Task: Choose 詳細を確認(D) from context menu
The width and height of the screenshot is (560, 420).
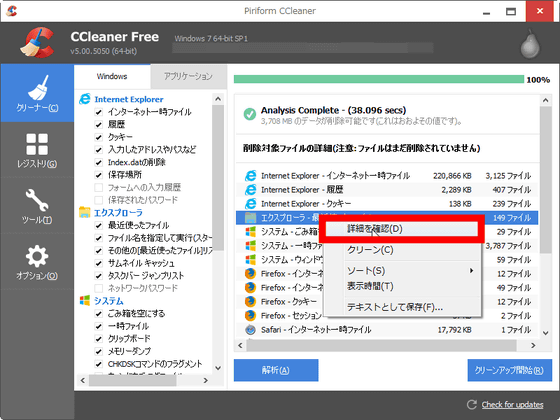Action: pyautogui.click(x=402, y=229)
